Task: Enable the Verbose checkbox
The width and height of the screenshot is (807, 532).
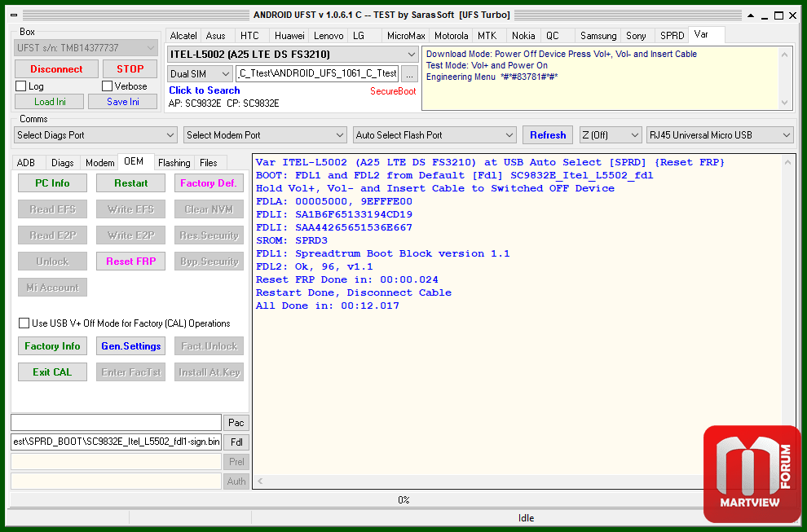Action: pos(107,86)
